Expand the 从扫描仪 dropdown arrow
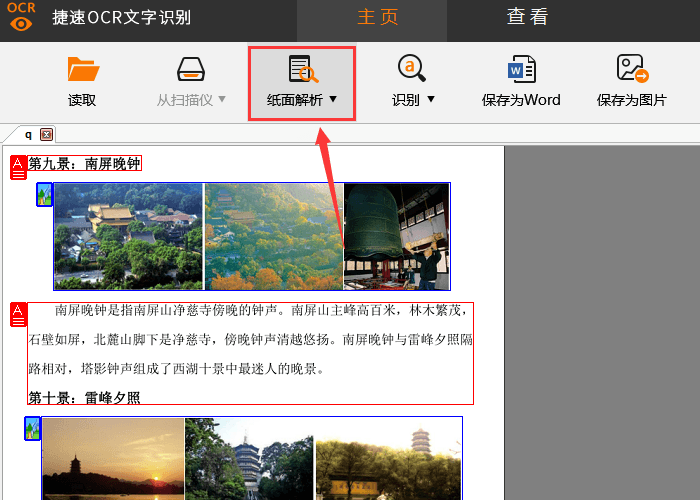The image size is (700, 500). pyautogui.click(x=222, y=100)
